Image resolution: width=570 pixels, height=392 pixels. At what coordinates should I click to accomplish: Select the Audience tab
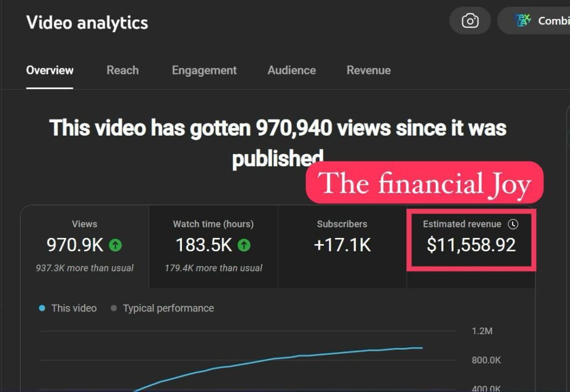pos(292,70)
